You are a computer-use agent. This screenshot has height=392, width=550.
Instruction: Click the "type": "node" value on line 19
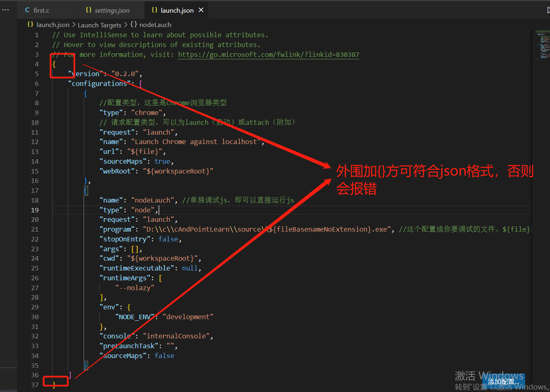click(143, 210)
